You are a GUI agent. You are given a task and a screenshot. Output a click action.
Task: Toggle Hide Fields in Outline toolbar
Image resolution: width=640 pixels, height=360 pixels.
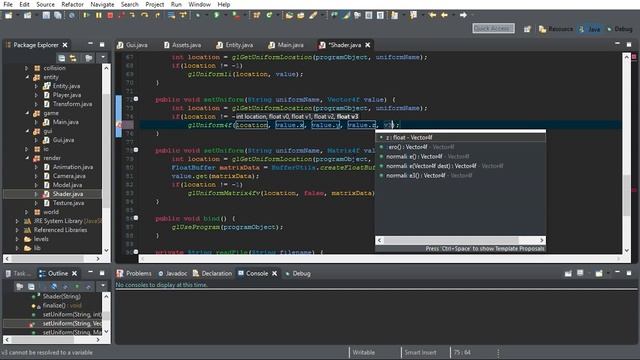(x=53, y=287)
